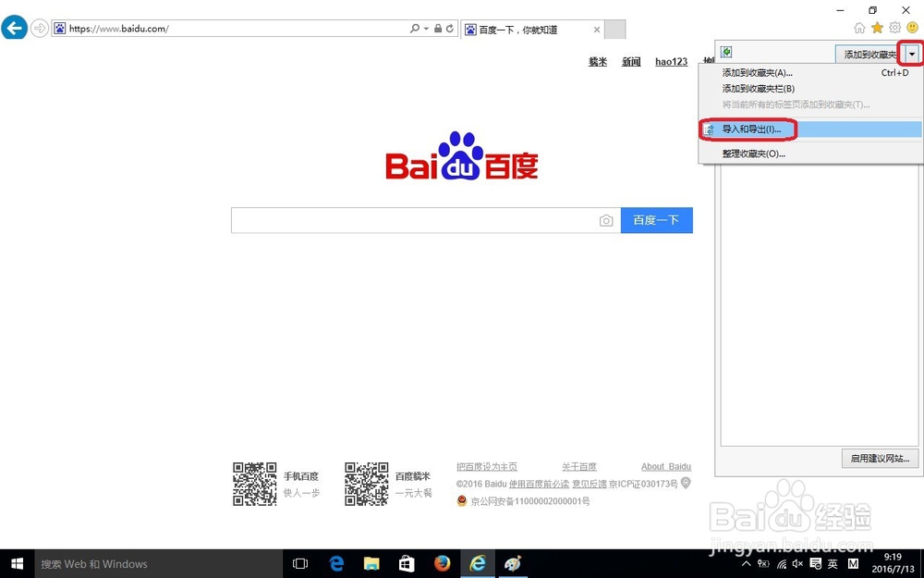Open the hao123 link
Image resolution: width=924 pixels, height=578 pixels.
671,61
